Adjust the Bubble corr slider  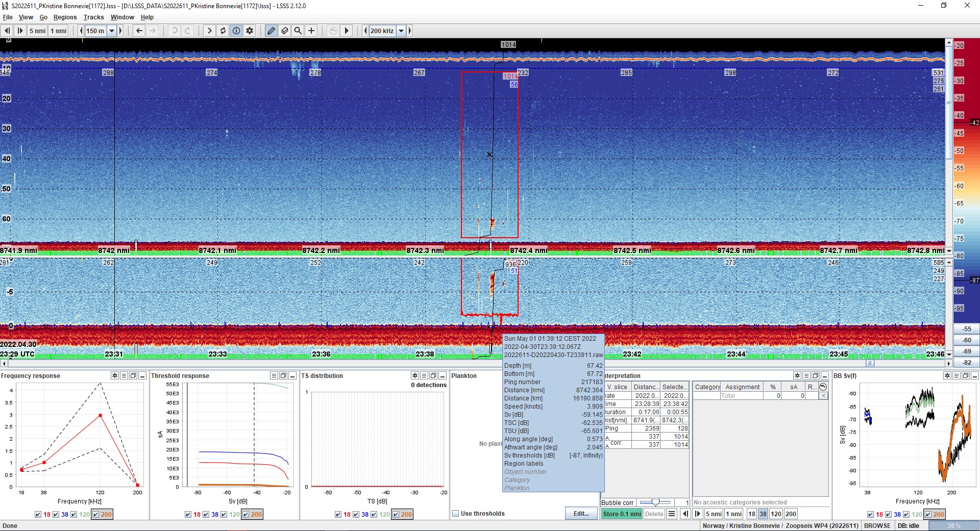pos(656,502)
